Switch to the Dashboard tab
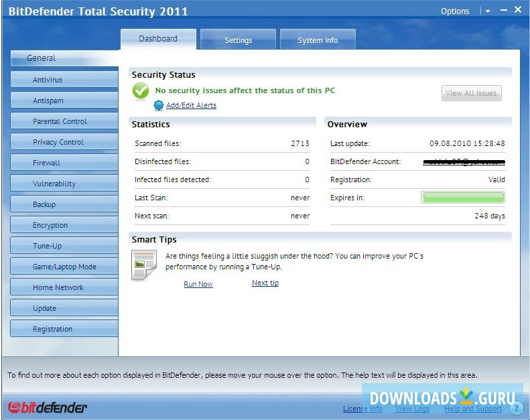Image resolution: width=530 pixels, height=420 pixels. click(158, 39)
